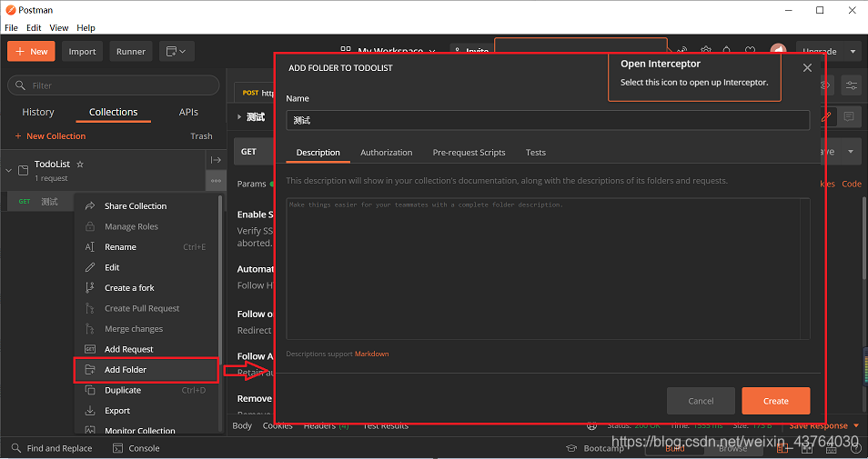Screen dimensions: 868x459
Task: Click the description text area scrollbar
Action: (x=805, y=268)
